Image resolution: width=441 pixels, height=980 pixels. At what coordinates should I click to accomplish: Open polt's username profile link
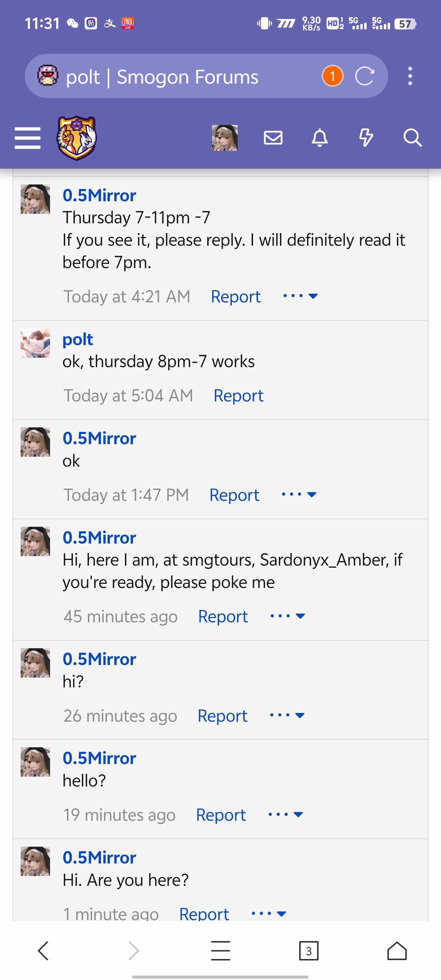point(78,339)
